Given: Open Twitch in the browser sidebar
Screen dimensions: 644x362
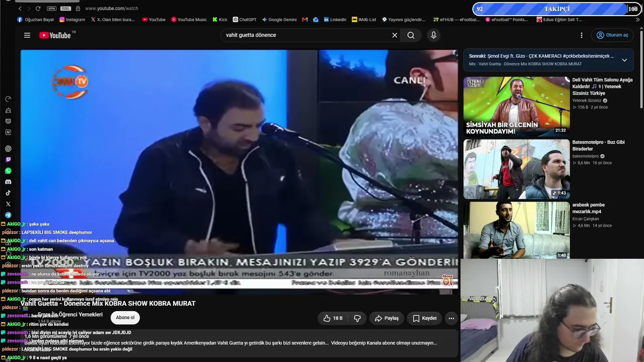Looking at the screenshot, I should 8,160.
